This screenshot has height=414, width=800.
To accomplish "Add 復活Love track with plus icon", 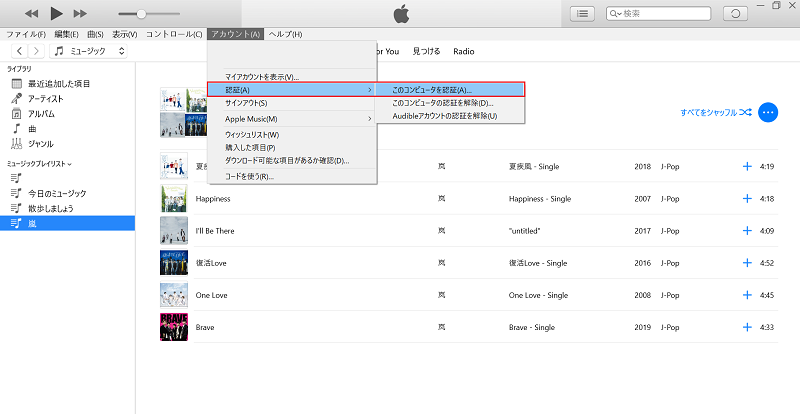I will click(x=747, y=263).
